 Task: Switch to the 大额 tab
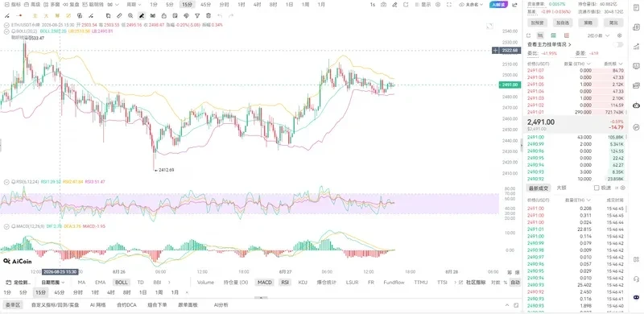(x=561, y=188)
